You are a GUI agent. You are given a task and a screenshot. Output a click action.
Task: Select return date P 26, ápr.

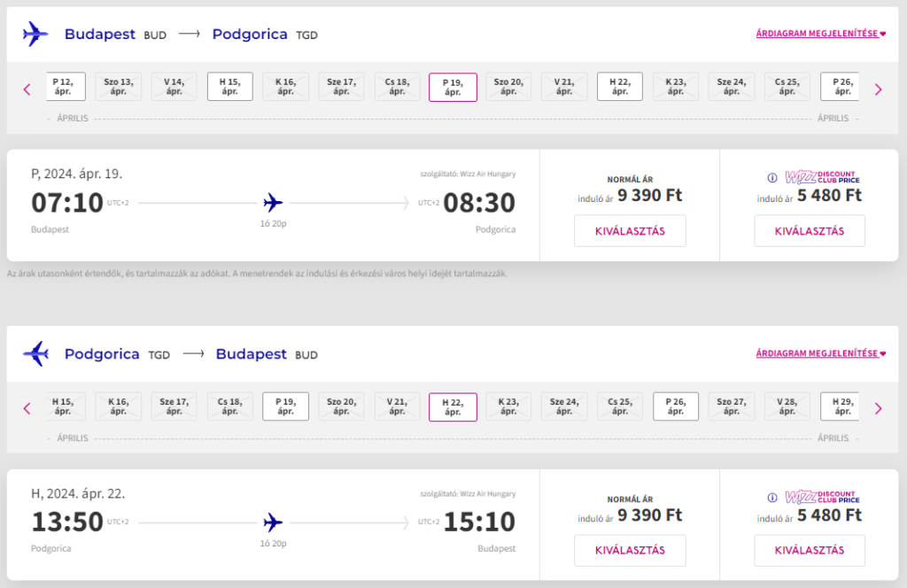click(x=676, y=406)
